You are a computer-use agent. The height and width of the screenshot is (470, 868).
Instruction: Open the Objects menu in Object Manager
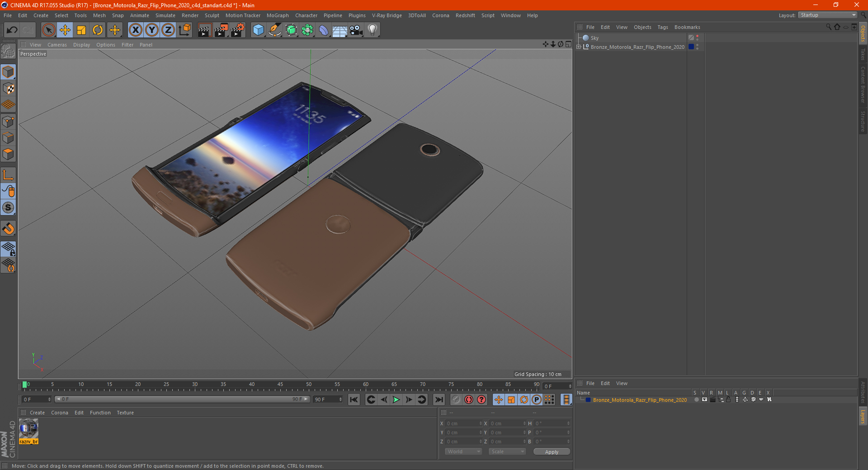[x=642, y=27]
